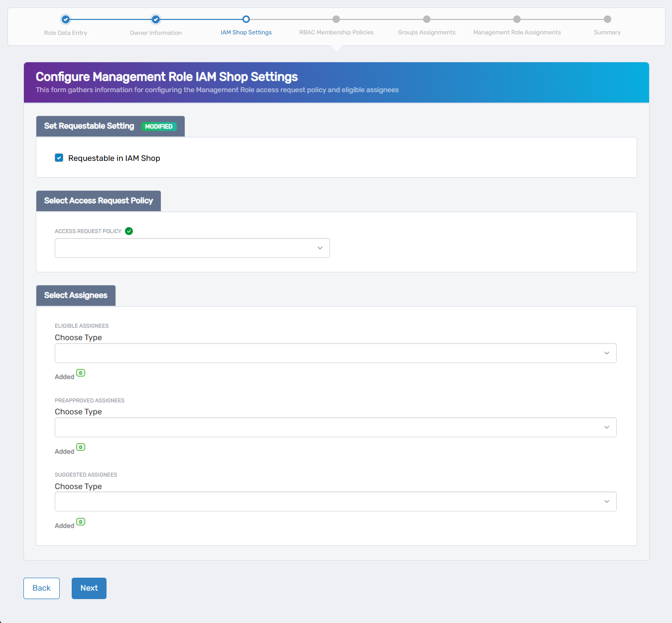672x623 pixels.
Task: Click the Management Role Assignments step dot
Action: (517, 19)
